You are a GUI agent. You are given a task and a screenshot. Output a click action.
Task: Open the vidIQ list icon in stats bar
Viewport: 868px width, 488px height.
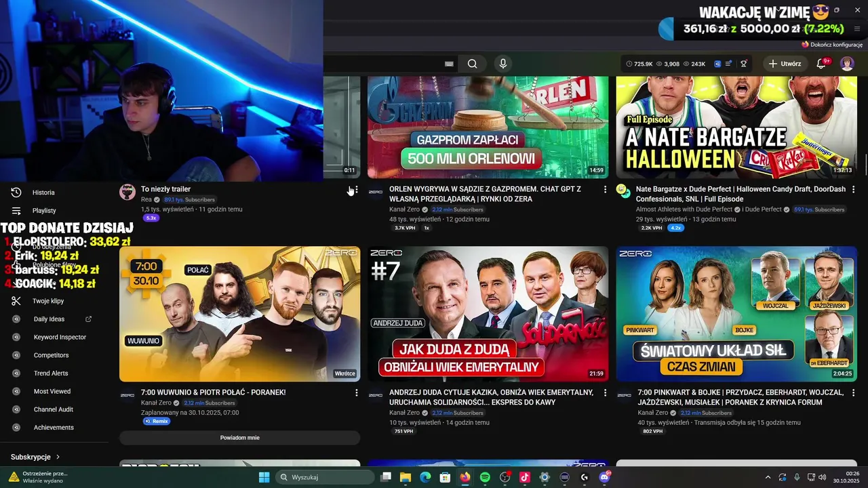click(729, 64)
